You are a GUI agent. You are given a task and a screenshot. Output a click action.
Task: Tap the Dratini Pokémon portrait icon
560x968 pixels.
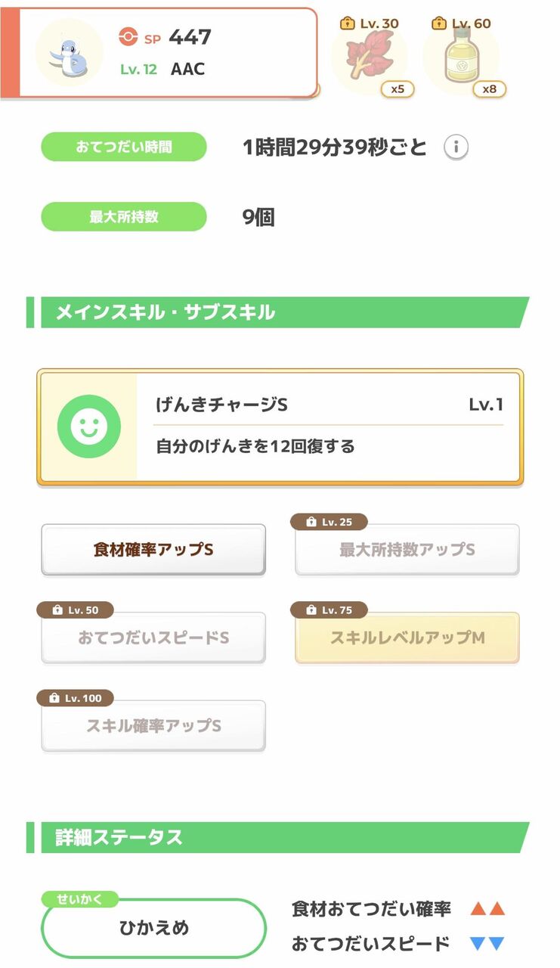pos(69,53)
